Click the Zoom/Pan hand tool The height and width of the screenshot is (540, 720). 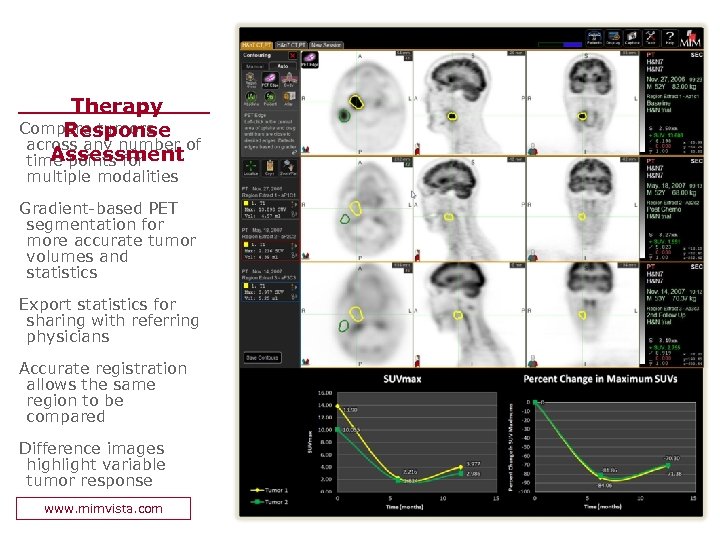pos(288,168)
